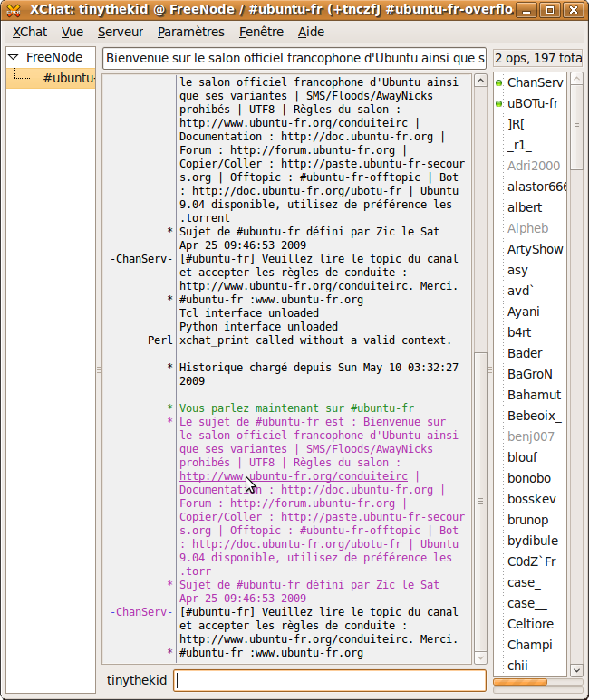Image resolution: width=589 pixels, height=700 pixels.
Task: Click the '2 ops, 197 total' label
Action: [538, 59]
